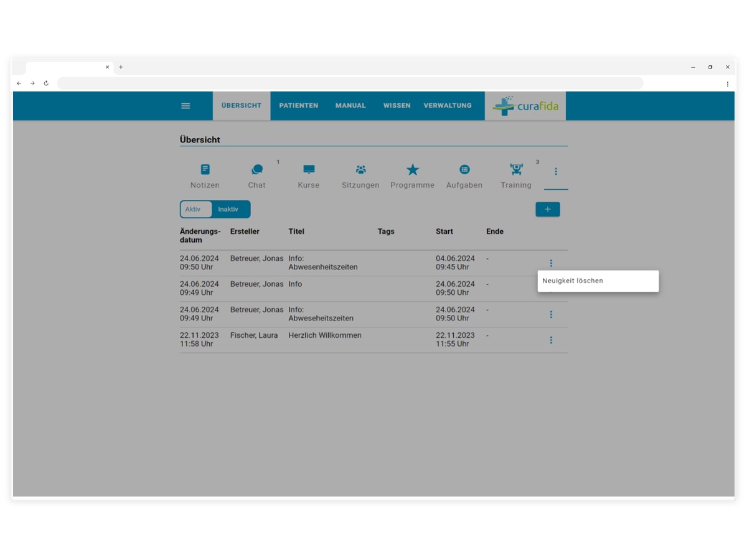This screenshot has height=560, width=747.
Task: Reload the page in browser
Action: point(46,83)
